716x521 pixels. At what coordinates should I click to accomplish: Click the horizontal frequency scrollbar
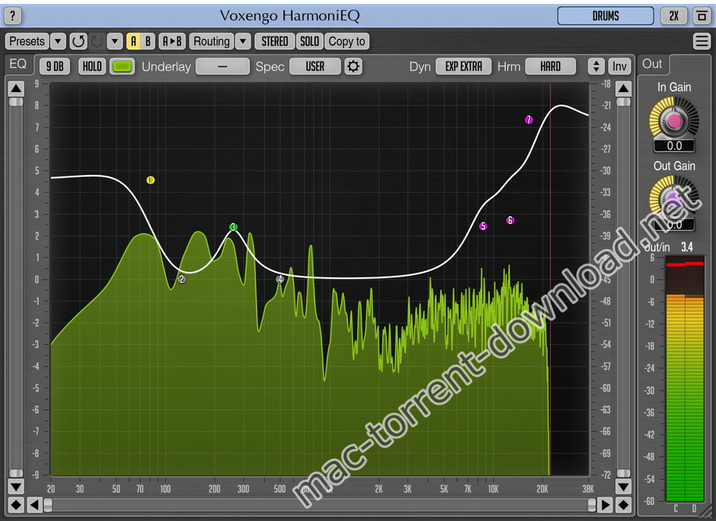click(x=320, y=505)
